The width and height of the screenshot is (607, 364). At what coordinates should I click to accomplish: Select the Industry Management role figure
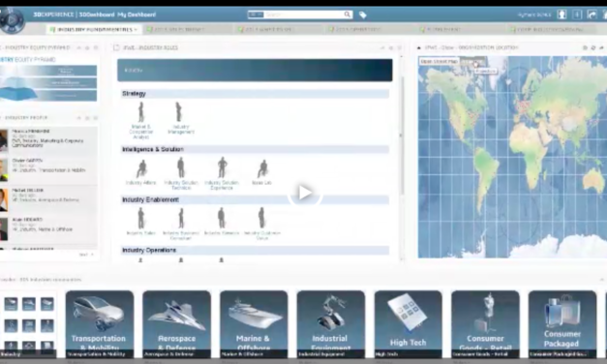(180, 118)
